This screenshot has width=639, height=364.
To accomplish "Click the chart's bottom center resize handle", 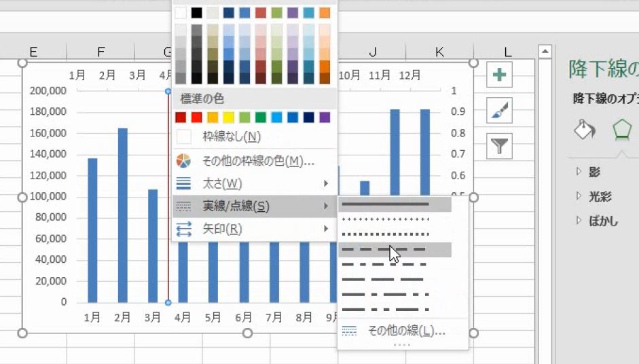I will [247, 333].
